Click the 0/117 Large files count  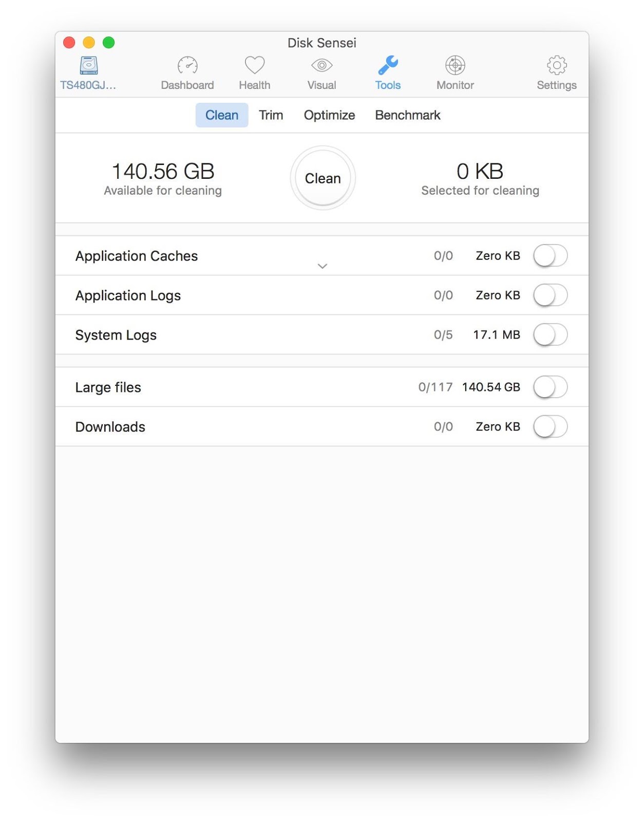[x=435, y=387]
